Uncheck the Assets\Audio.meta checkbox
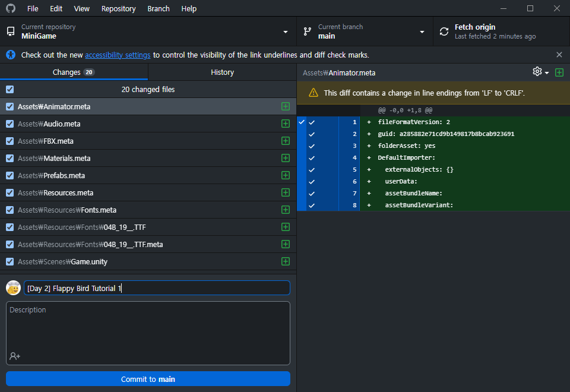Screen dimensions: 570x392 tap(10, 124)
